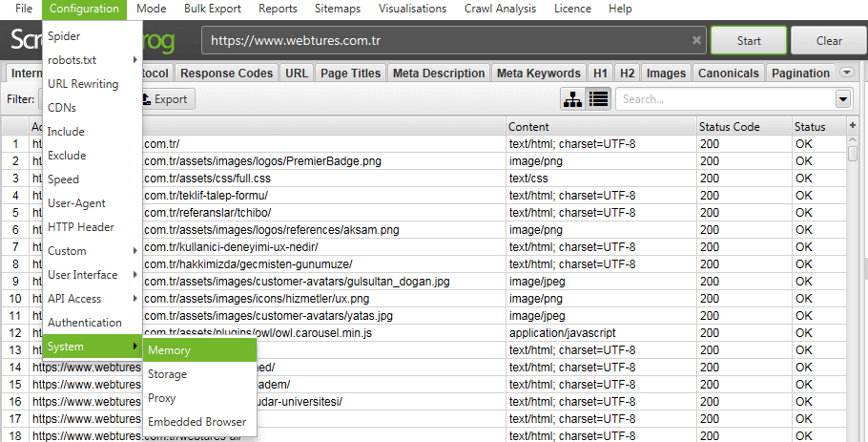Switch to the Response Codes tab
This screenshot has width=868, height=442.
226,74
